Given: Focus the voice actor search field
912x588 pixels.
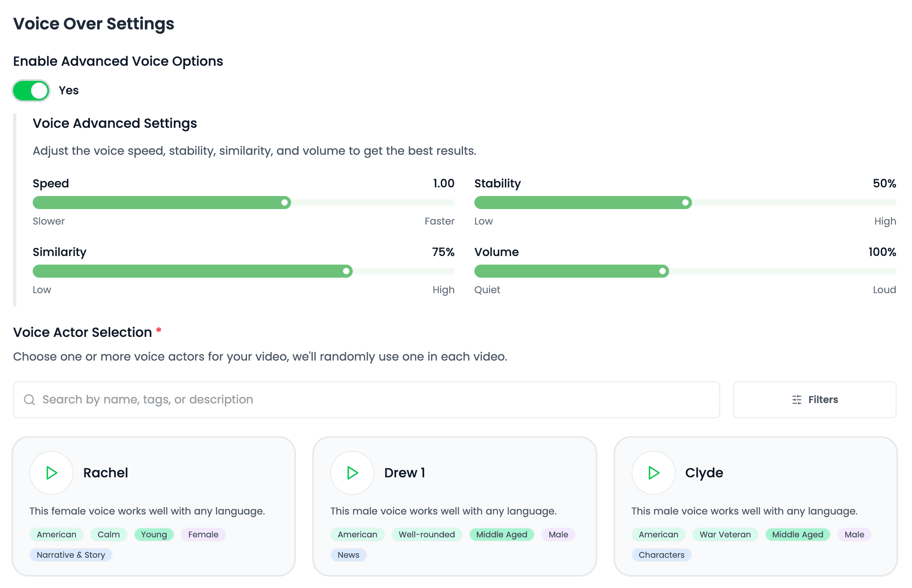Looking at the screenshot, I should click(x=367, y=400).
